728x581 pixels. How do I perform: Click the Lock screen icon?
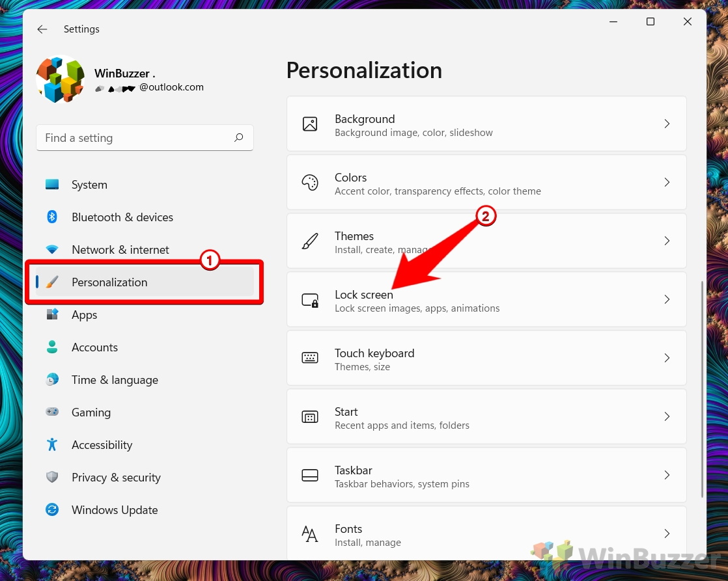(310, 300)
